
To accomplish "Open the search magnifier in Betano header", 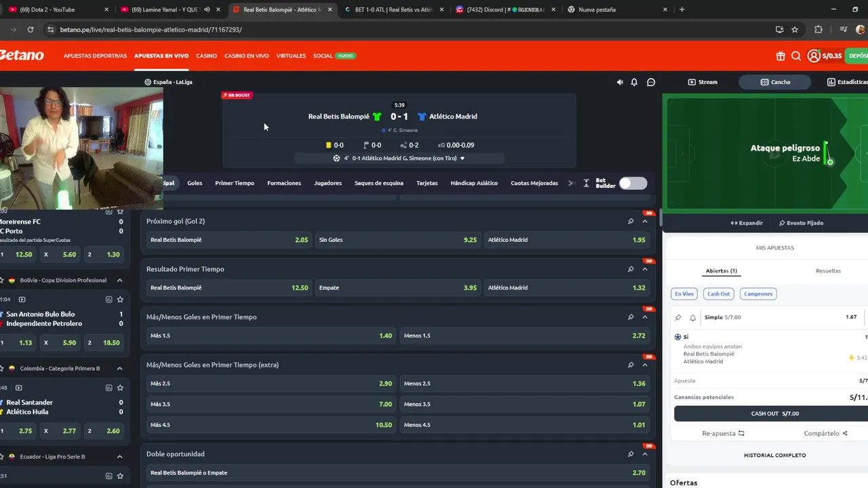I will [796, 56].
